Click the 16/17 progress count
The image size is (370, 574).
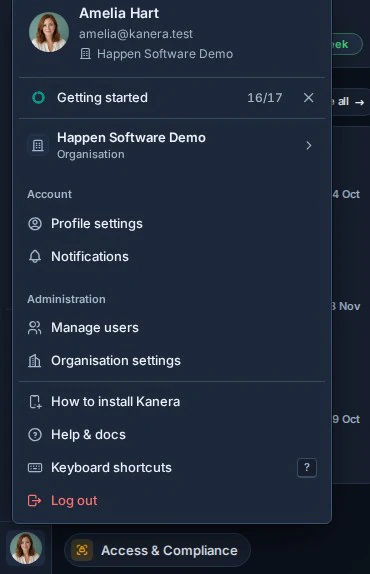coord(264,98)
